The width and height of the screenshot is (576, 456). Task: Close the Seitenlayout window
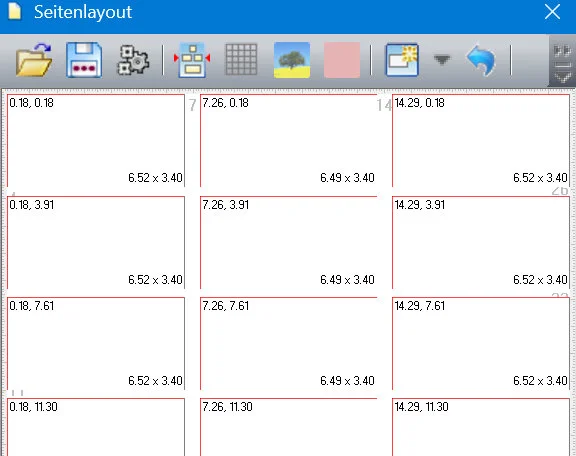pyautogui.click(x=552, y=12)
